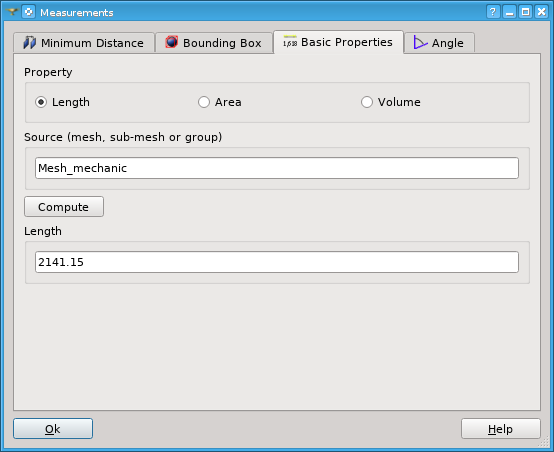Select the Volume radio button
Screen dimensions: 554x452
367,102
